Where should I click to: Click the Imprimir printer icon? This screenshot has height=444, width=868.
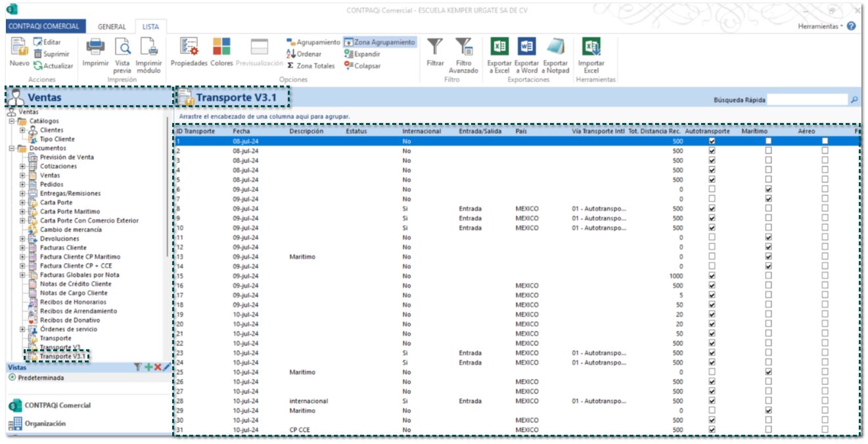(96, 47)
